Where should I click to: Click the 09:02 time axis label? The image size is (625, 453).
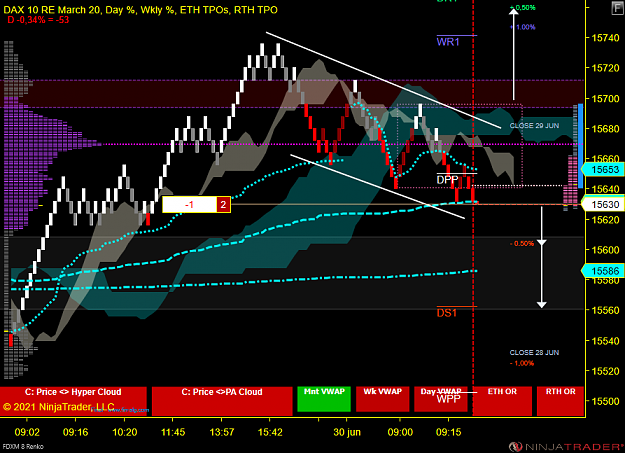[x=27, y=432]
